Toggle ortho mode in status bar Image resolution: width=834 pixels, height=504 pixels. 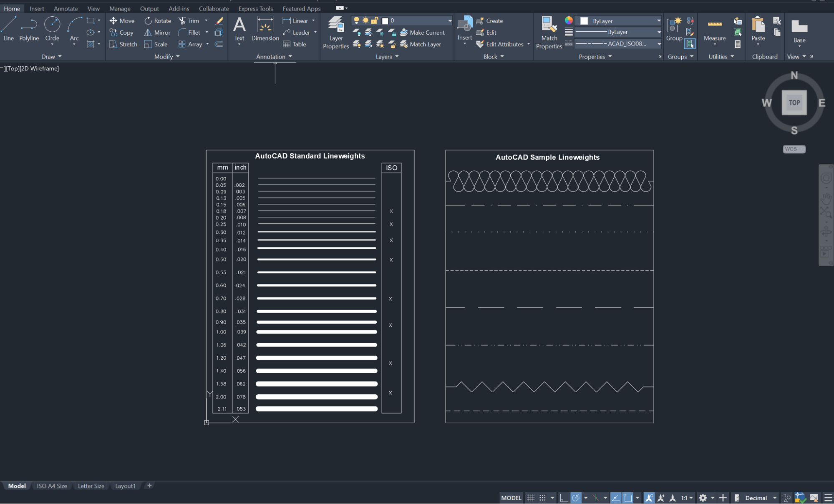[564, 498]
